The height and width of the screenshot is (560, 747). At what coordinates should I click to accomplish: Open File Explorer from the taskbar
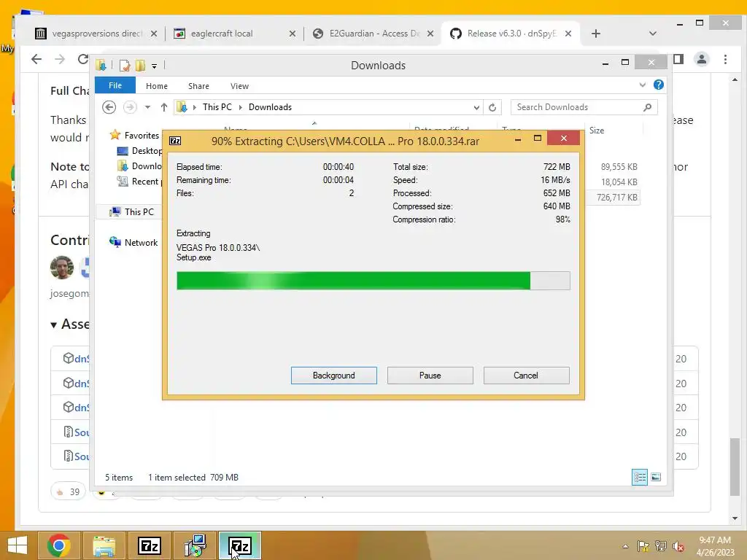[x=104, y=545]
